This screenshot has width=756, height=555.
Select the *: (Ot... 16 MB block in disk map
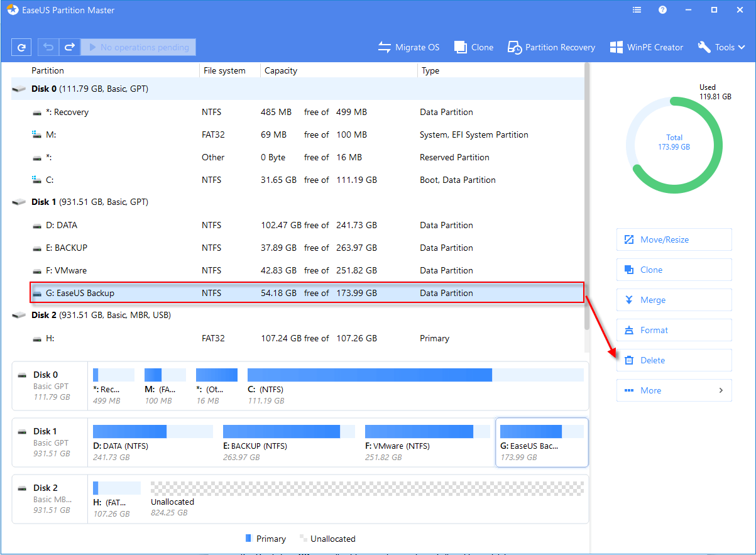216,387
